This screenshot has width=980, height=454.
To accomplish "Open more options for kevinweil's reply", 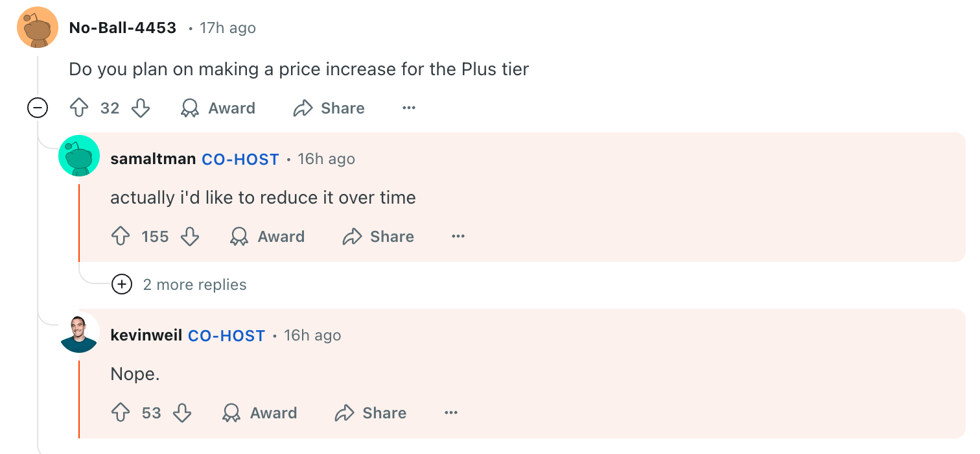I will pyautogui.click(x=451, y=413).
